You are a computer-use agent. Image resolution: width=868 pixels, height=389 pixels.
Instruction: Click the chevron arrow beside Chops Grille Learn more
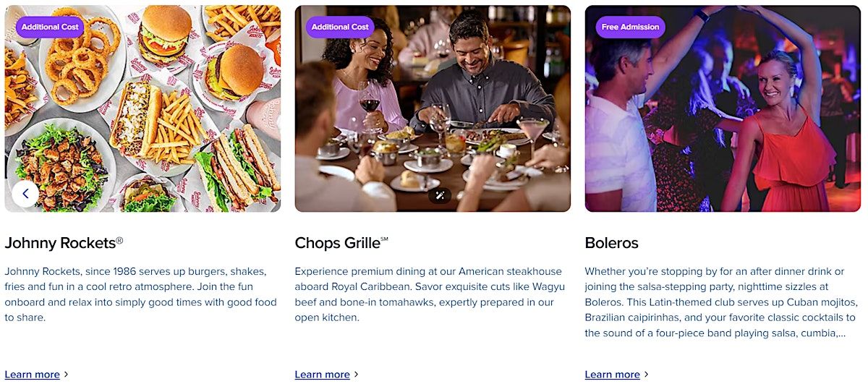(x=357, y=375)
